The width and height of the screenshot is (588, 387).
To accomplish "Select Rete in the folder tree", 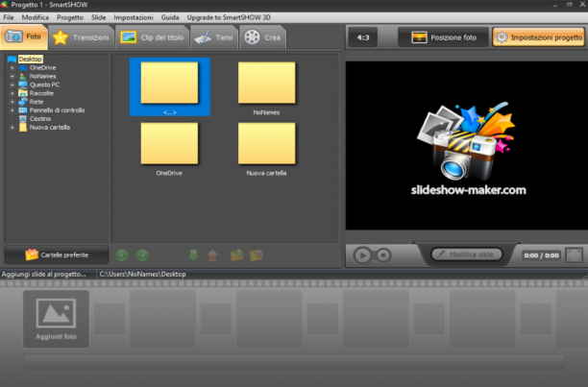I will click(37, 102).
